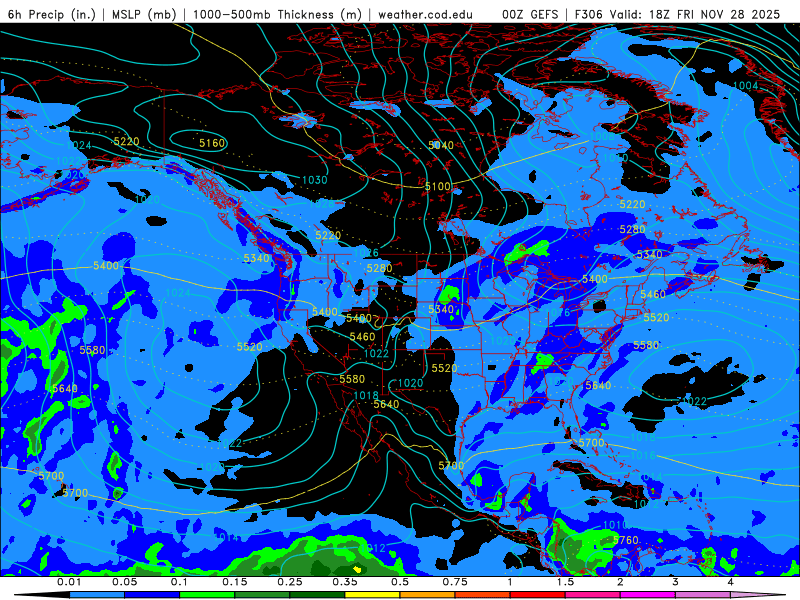
Task: Click the 1.5 legend value
Action: [x=565, y=582]
